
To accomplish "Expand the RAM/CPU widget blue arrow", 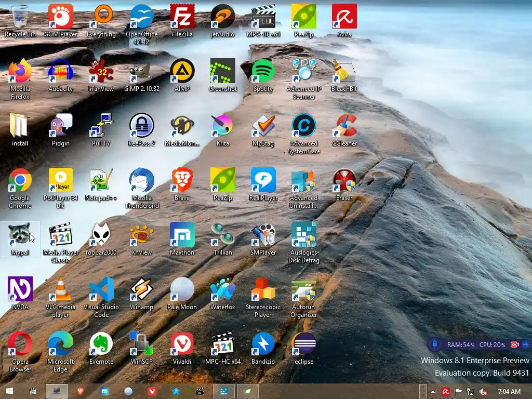I will pos(526,345).
